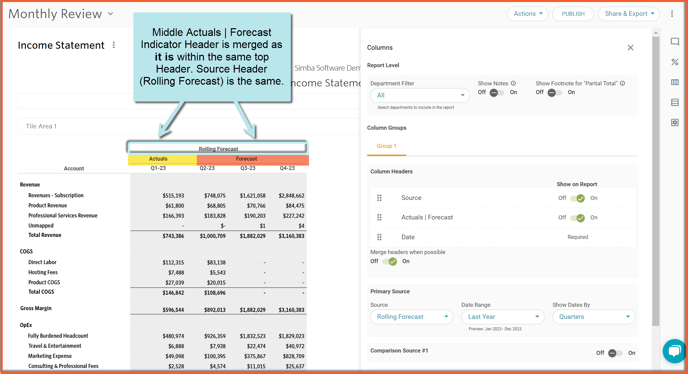Viewport: 688px width, 374px height.
Task: Enable Comparison Source #1 switch
Action: [615, 353]
